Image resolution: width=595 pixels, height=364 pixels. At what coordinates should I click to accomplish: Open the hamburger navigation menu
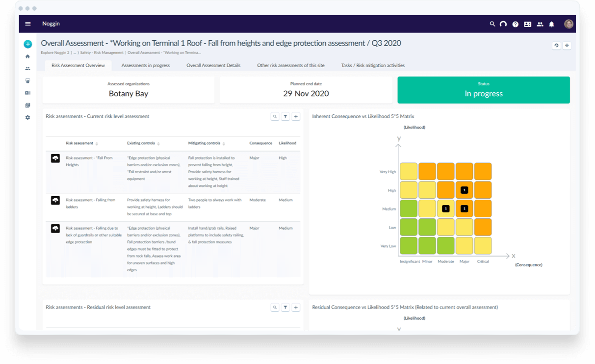click(x=28, y=24)
